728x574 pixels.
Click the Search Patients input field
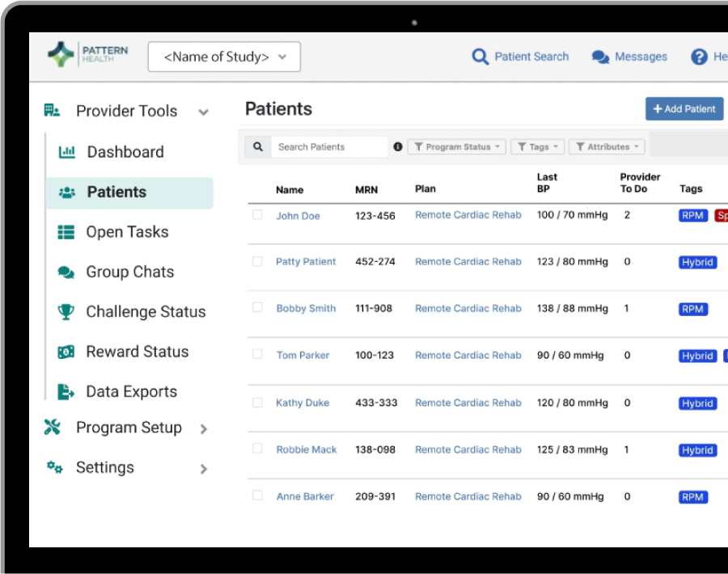click(x=329, y=147)
